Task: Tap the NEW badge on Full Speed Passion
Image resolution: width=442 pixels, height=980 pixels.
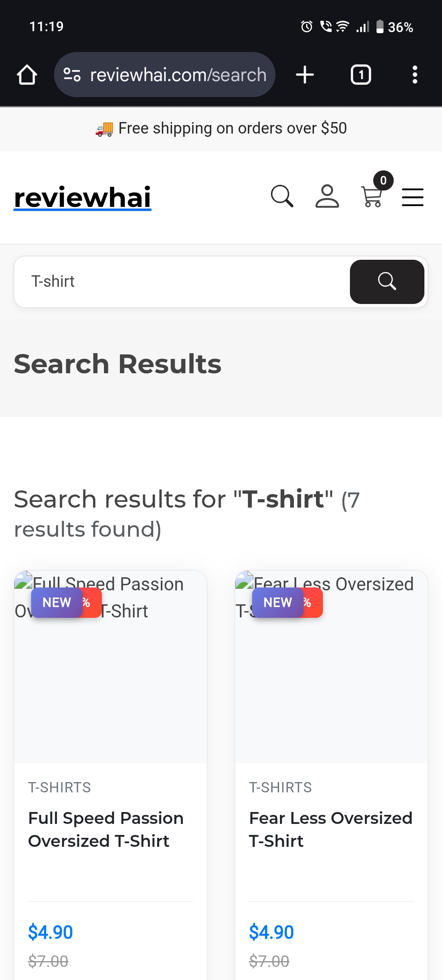Action: point(57,603)
